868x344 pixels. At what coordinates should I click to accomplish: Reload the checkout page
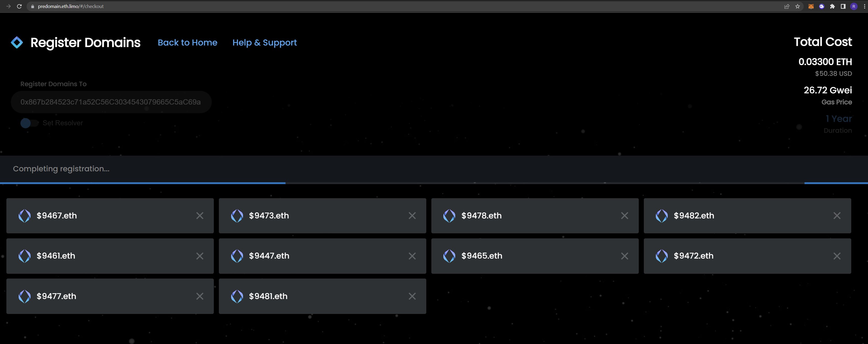[19, 6]
